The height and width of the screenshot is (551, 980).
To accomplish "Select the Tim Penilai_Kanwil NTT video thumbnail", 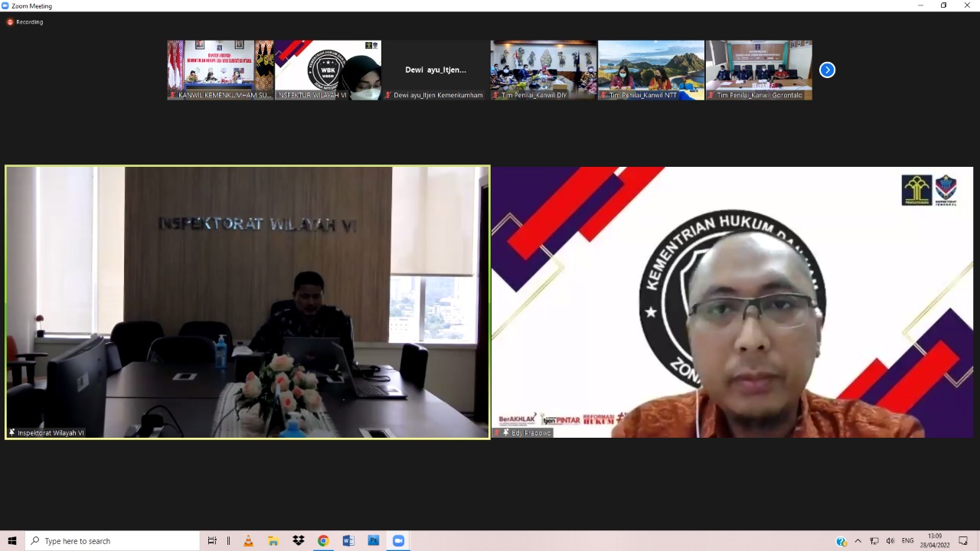I will tap(651, 70).
